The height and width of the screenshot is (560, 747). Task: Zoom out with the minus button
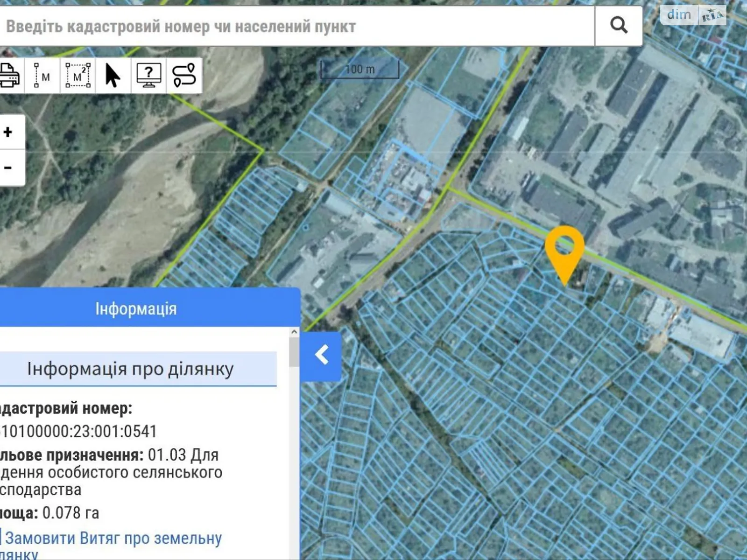coord(8,168)
